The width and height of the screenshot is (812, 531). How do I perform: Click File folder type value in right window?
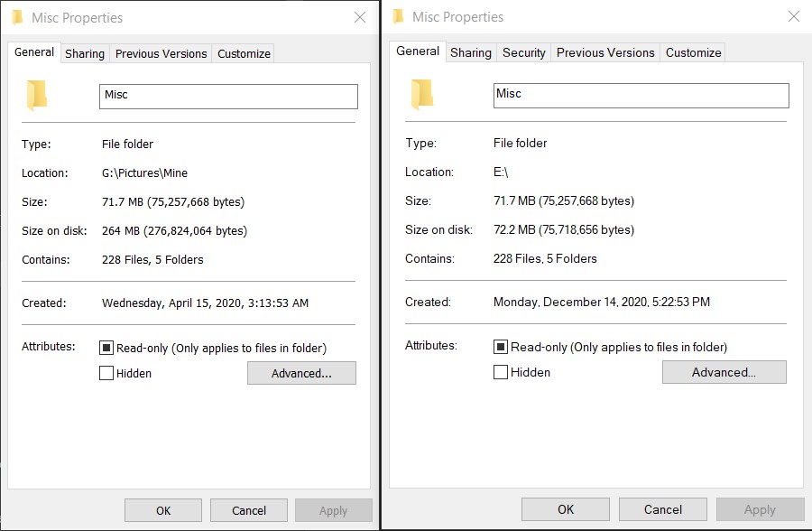[x=520, y=143]
